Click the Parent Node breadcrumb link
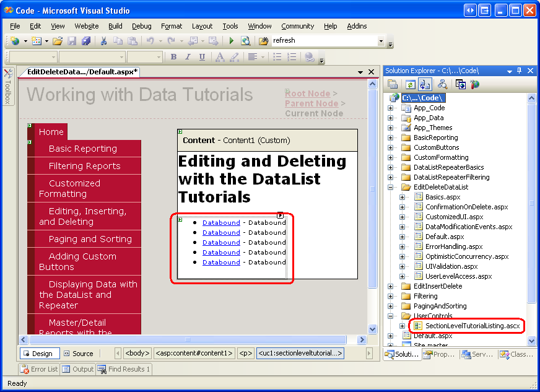This screenshot has height=392, width=540. tap(311, 103)
